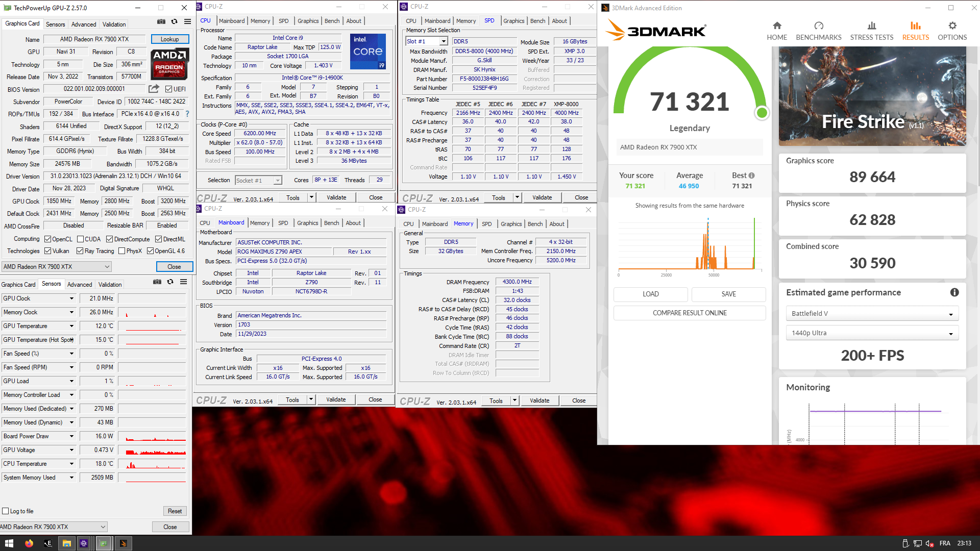Click the GPU-Z screenshot camera icon at top
The height and width of the screenshot is (551, 980).
[x=161, y=21]
